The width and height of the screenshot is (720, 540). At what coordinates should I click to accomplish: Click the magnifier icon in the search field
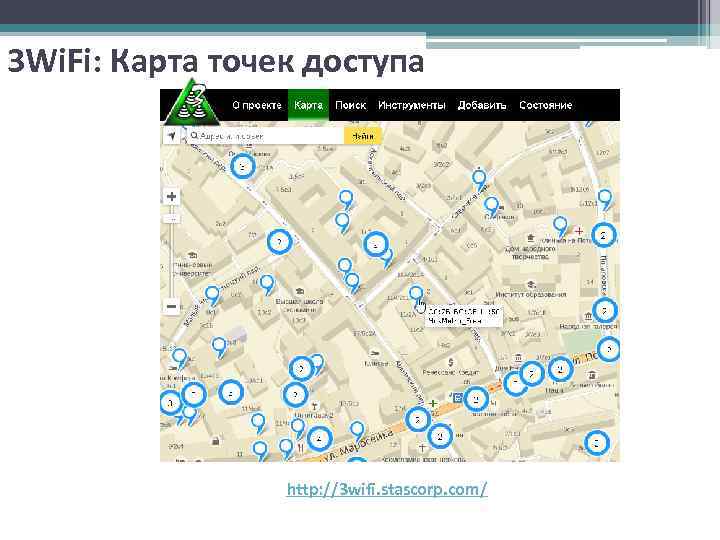(194, 136)
